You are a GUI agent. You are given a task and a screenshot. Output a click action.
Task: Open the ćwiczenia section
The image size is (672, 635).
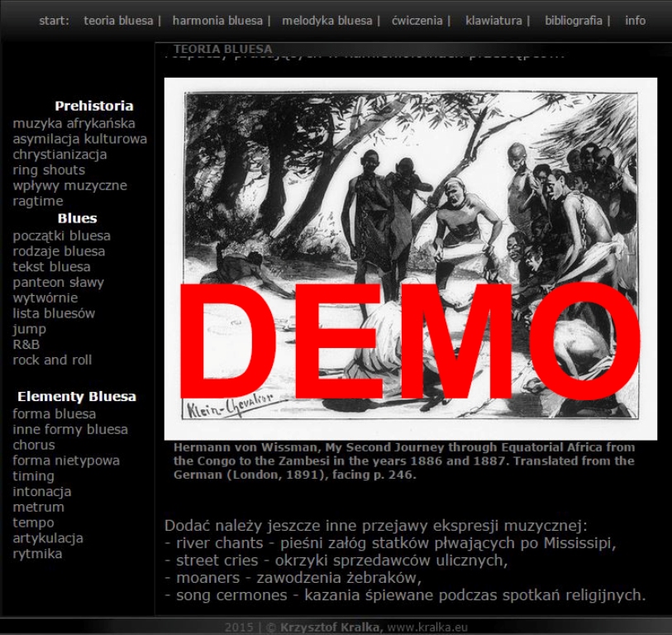point(417,21)
